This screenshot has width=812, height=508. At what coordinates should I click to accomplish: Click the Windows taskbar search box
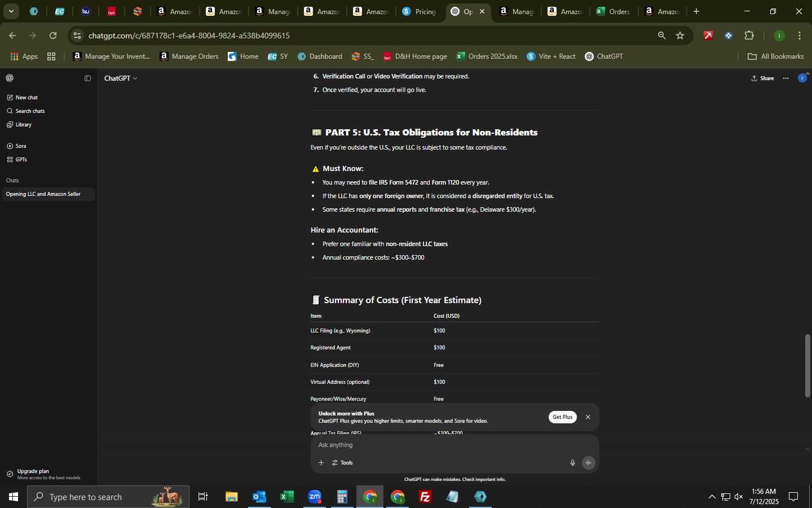108,497
